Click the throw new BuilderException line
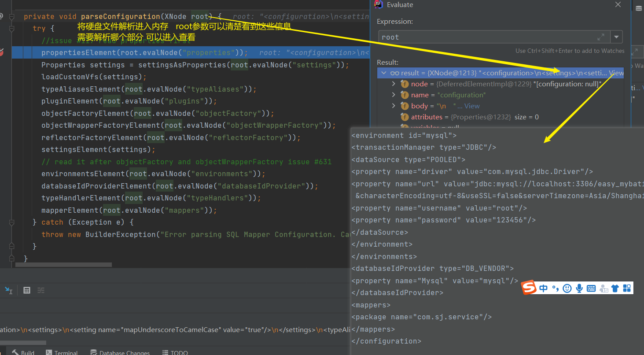The image size is (644, 355). pos(196,234)
